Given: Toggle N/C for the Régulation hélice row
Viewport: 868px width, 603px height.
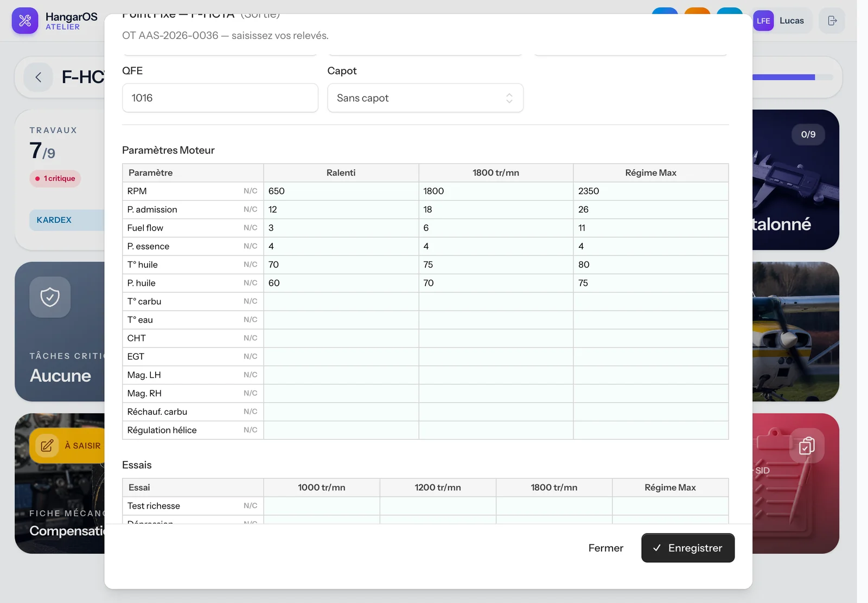Looking at the screenshot, I should (x=250, y=430).
